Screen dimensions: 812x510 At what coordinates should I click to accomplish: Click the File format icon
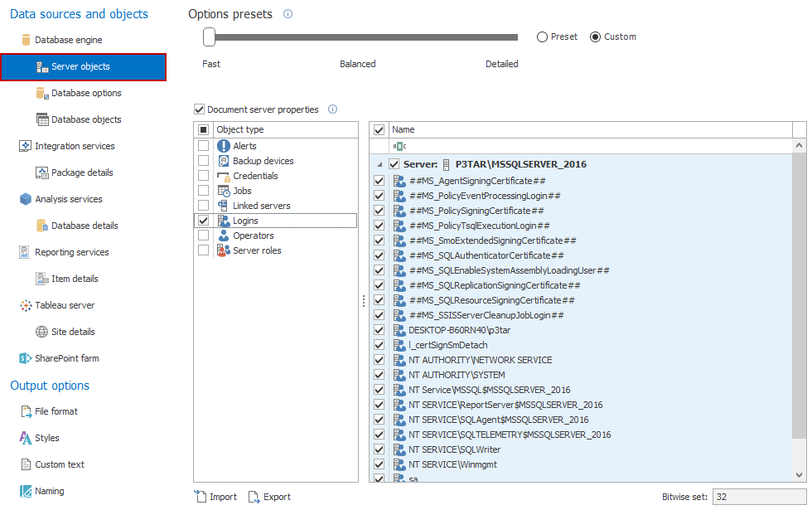tap(26, 411)
